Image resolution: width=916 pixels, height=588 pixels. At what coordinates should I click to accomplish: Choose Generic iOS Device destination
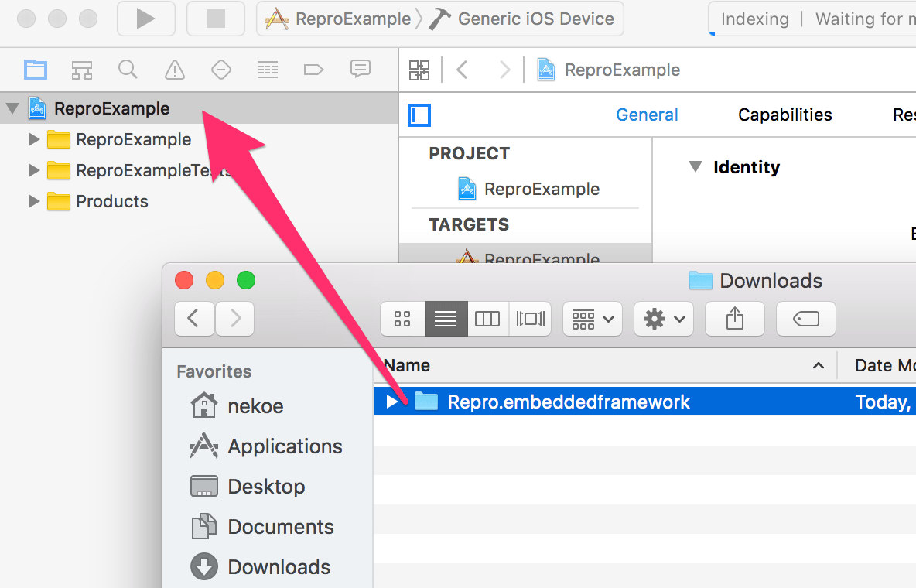click(x=521, y=19)
